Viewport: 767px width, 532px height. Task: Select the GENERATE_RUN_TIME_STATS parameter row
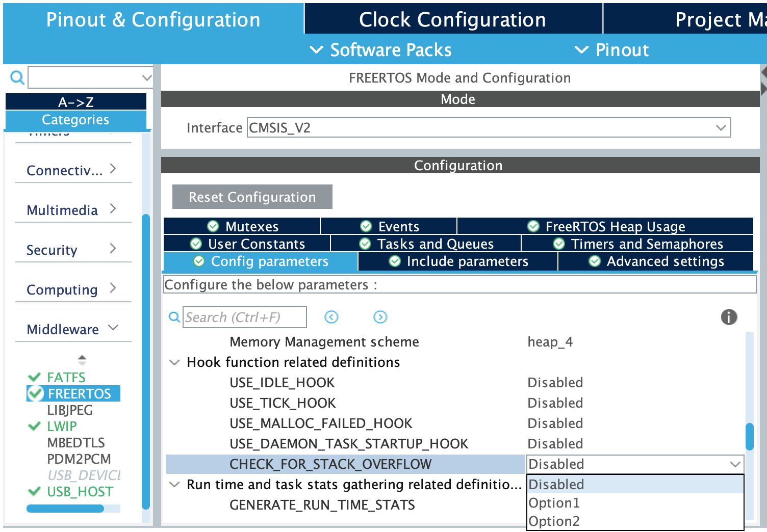(346, 505)
